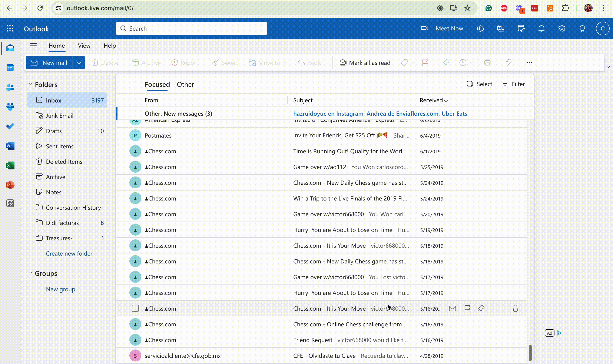Open the Didi facturas folder
613x364 pixels.
pyautogui.click(x=67, y=223)
